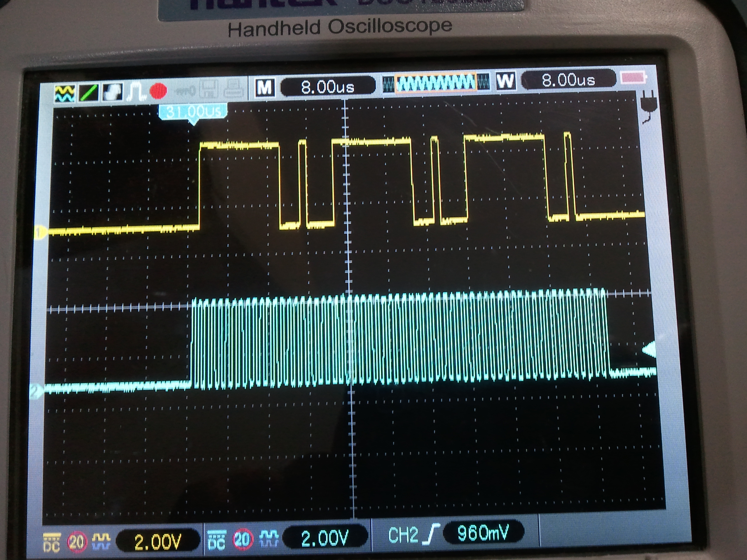The width and height of the screenshot is (747, 560).
Task: Select the green diagonal line icon
Action: point(88,92)
